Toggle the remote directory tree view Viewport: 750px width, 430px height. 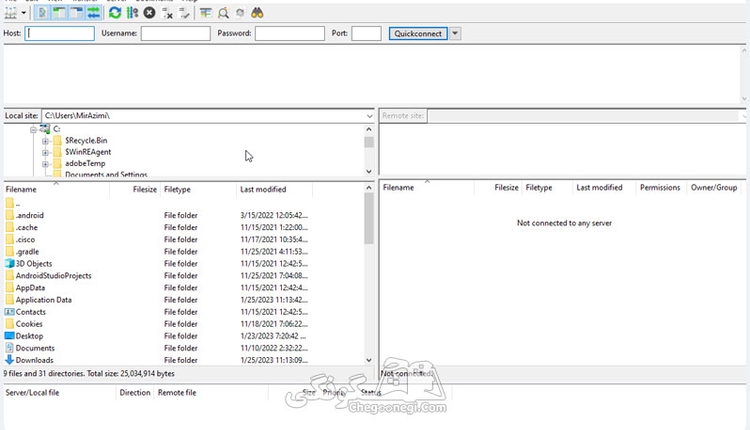(x=77, y=13)
